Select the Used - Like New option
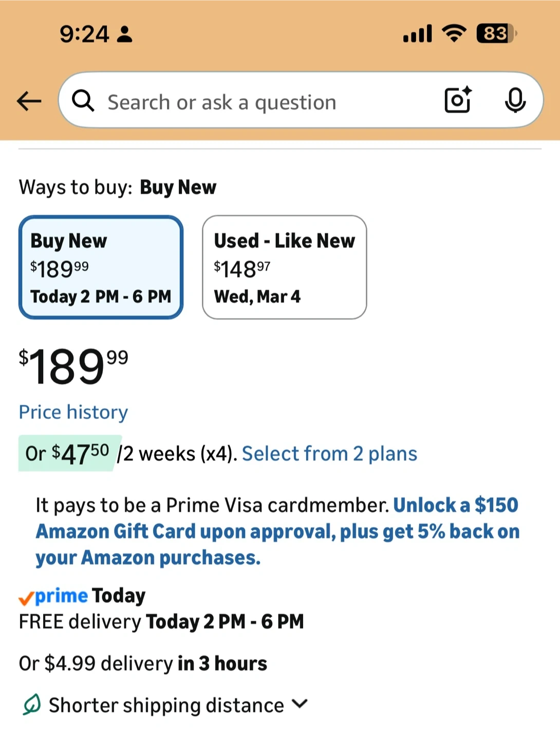Image resolution: width=560 pixels, height=740 pixels. 284,267
